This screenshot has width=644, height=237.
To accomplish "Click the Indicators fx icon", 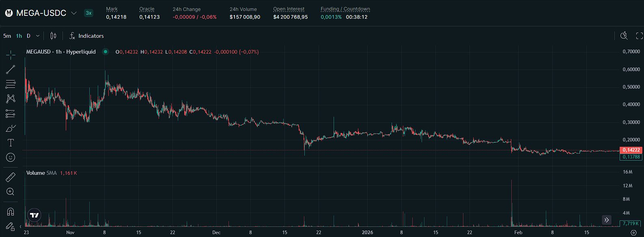I will pyautogui.click(x=72, y=36).
